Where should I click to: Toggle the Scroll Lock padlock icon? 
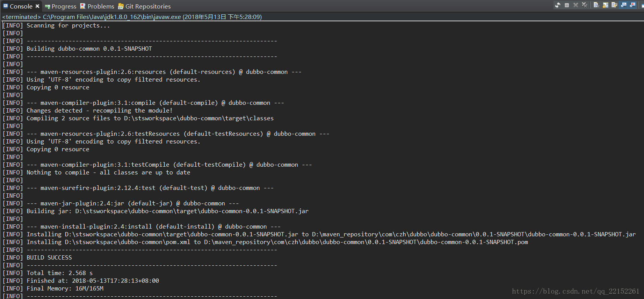click(605, 5)
